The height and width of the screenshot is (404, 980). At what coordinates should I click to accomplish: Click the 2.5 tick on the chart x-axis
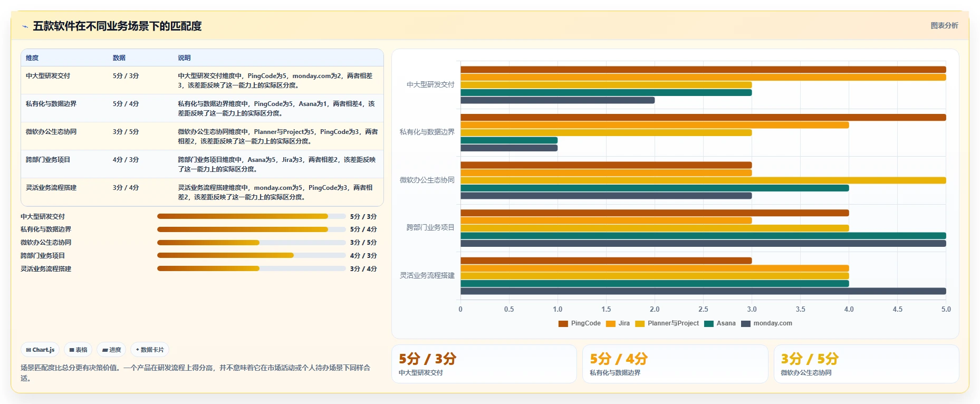click(x=703, y=310)
